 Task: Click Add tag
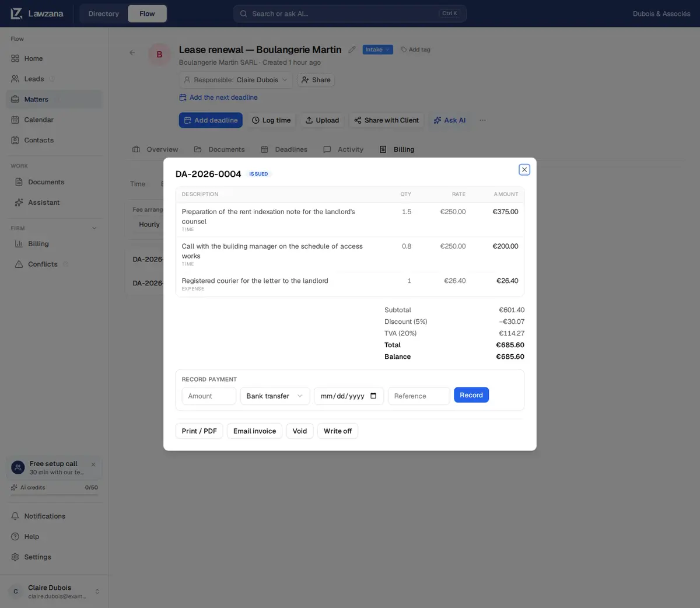(415, 50)
